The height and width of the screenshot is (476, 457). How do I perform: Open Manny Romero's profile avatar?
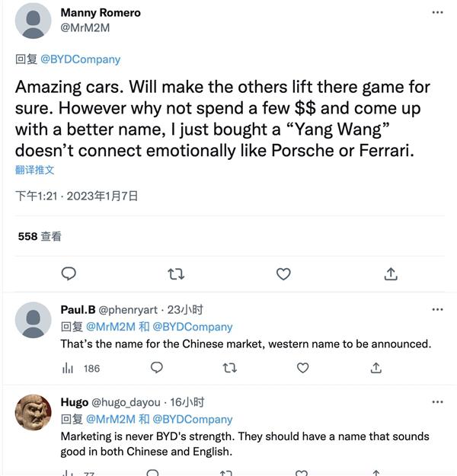point(33,21)
